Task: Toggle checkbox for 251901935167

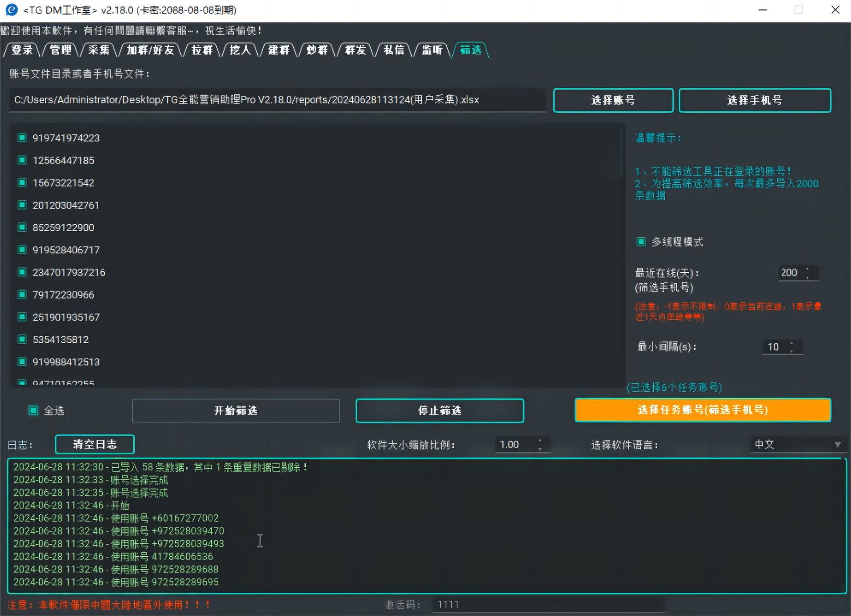Action: tap(22, 317)
